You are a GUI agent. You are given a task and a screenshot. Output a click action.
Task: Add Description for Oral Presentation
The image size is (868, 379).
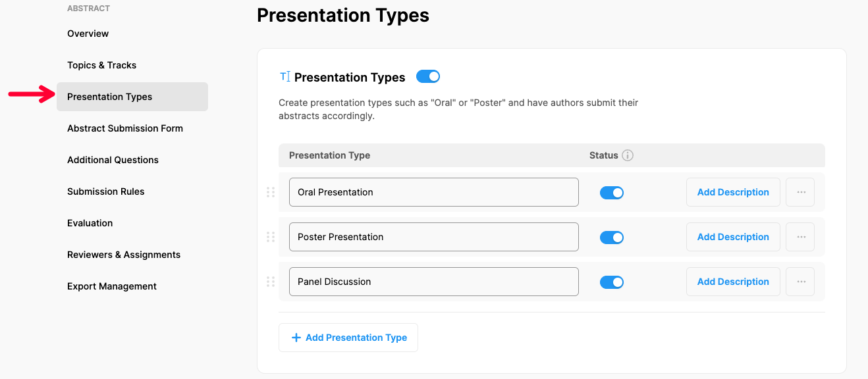click(733, 192)
